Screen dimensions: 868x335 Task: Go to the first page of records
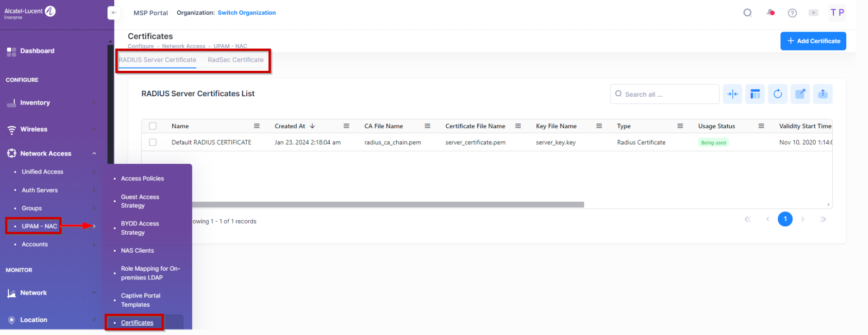(x=747, y=219)
